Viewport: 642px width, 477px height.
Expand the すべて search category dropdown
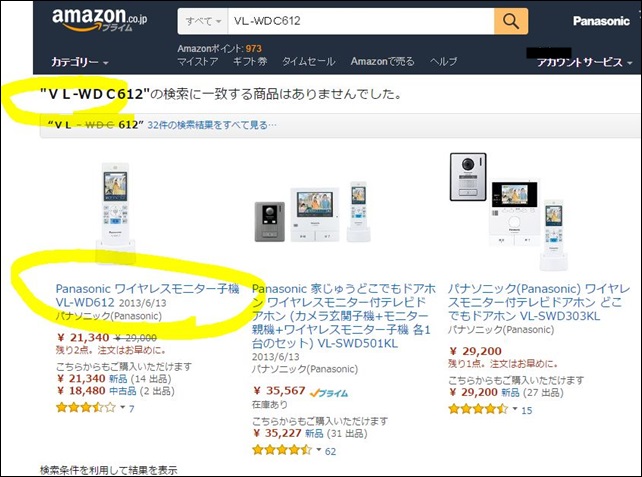(203, 21)
